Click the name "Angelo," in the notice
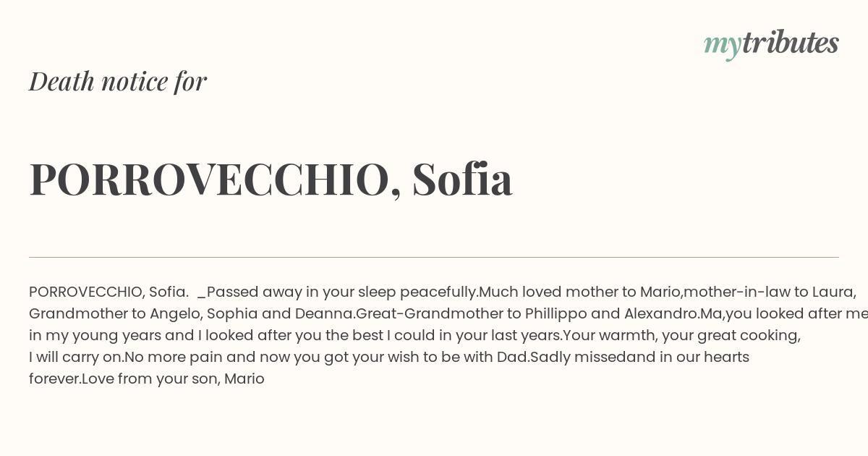The height and width of the screenshot is (456, 868). (x=176, y=314)
